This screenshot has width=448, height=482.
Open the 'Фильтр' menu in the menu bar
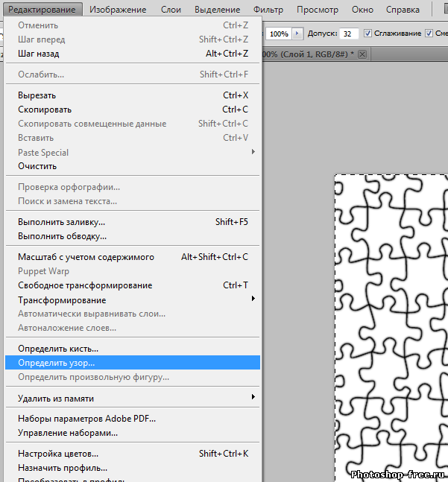tap(268, 10)
